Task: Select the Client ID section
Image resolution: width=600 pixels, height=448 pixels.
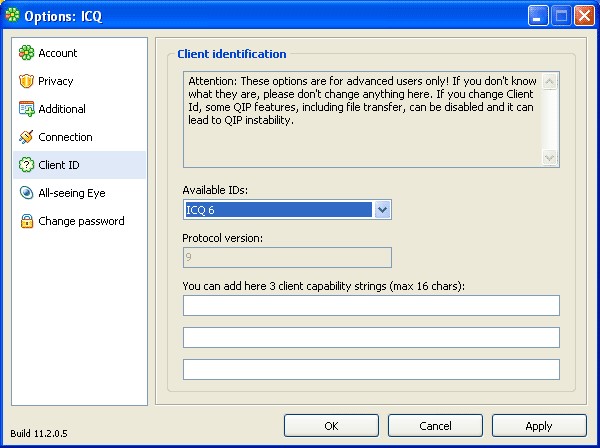Action: 80,165
